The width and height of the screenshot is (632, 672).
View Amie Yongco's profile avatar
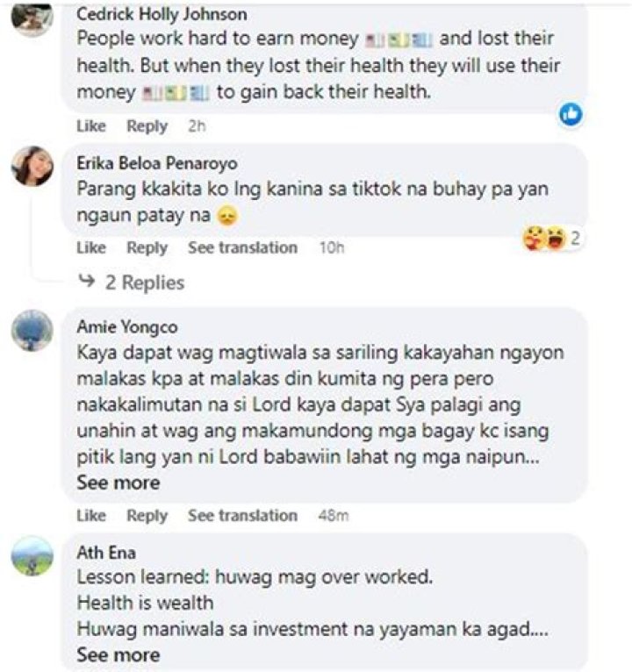(x=32, y=331)
